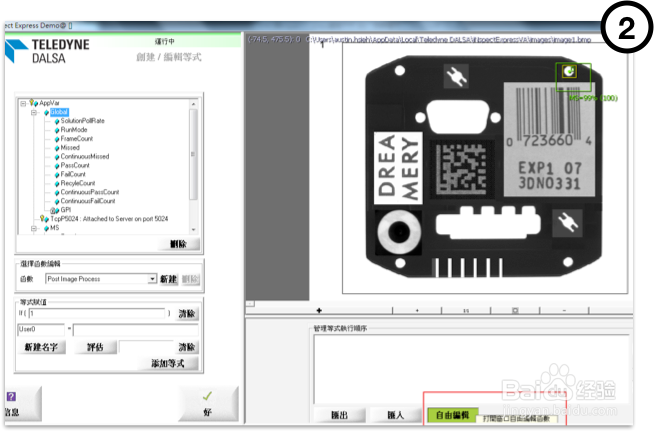
Task: Click the cyan icon next to RunMode
Action: tap(57, 130)
